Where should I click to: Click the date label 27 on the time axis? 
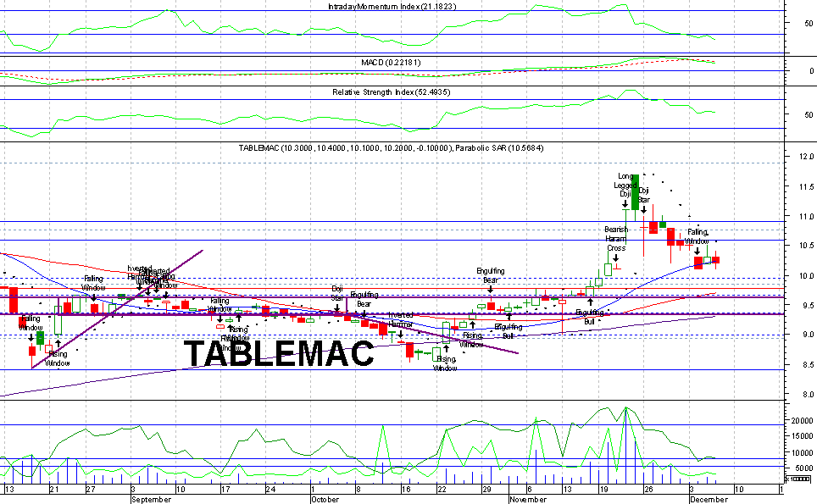pos(91,490)
